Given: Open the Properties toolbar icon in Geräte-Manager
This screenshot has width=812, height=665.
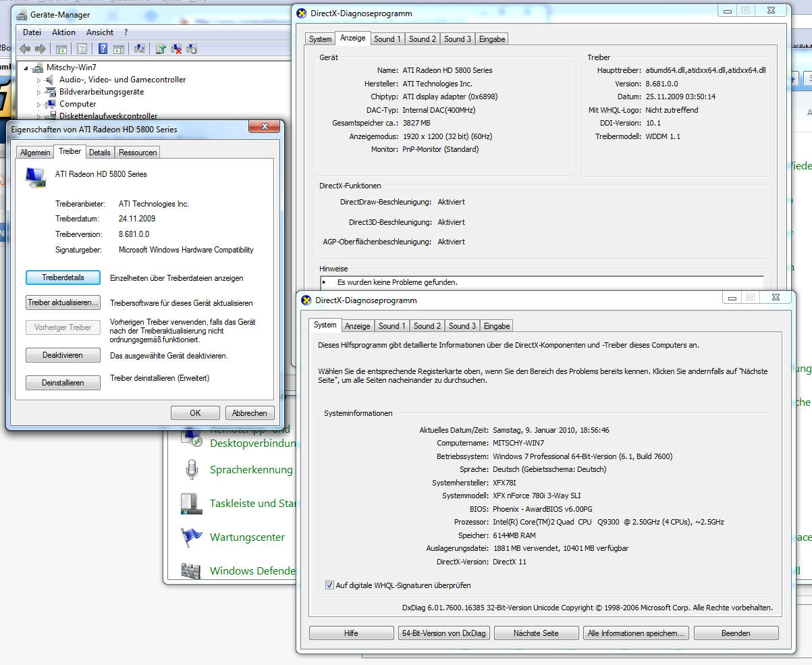Looking at the screenshot, I should 82,49.
